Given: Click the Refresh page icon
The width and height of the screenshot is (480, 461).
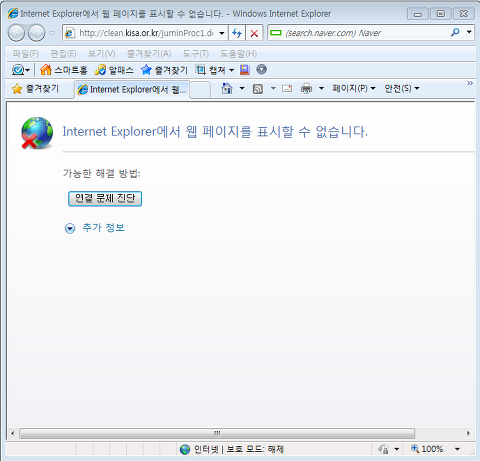Looking at the screenshot, I should coord(237,33).
